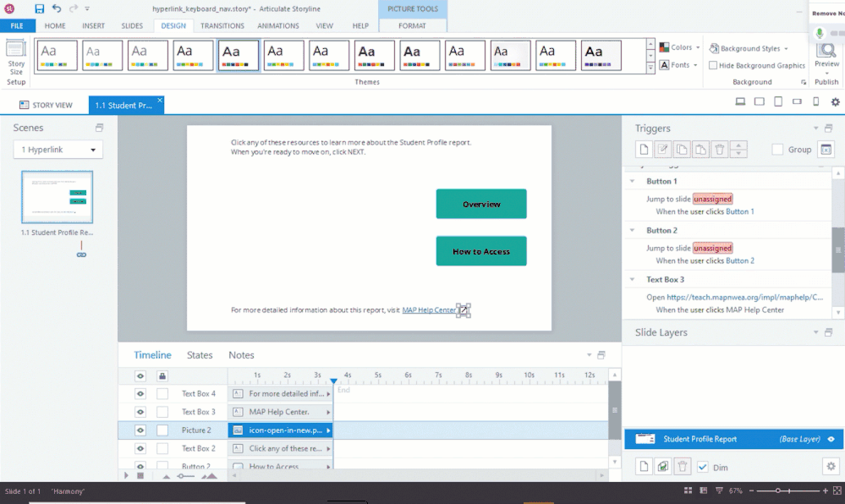The width and height of the screenshot is (845, 504).
Task: Click the How to Access button
Action: [x=481, y=251]
